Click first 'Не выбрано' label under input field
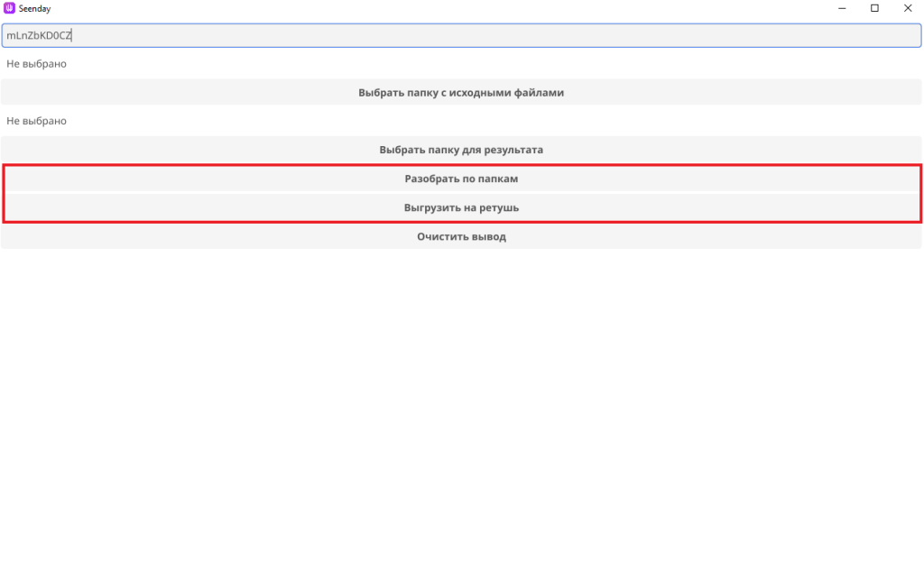Screen dimensions: 924x578 pyautogui.click(x=36, y=64)
